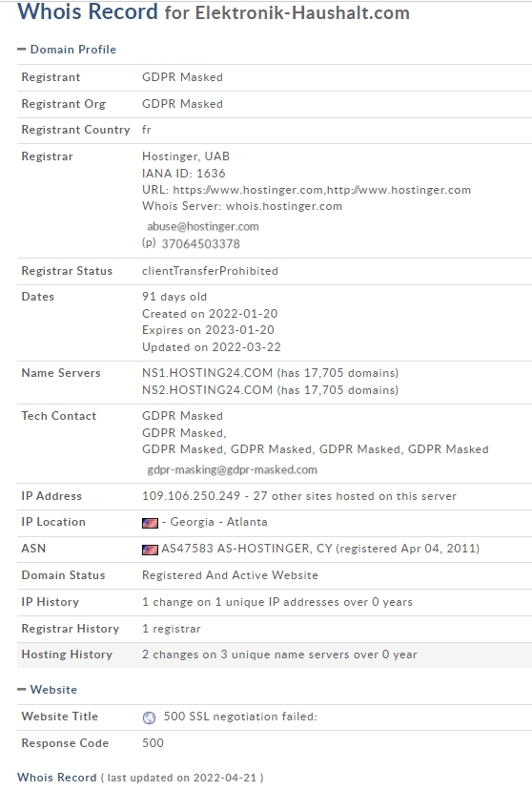Image resolution: width=532 pixels, height=790 pixels.
Task: Click NS2.HOSTING24.COM name server
Action: [x=207, y=390]
